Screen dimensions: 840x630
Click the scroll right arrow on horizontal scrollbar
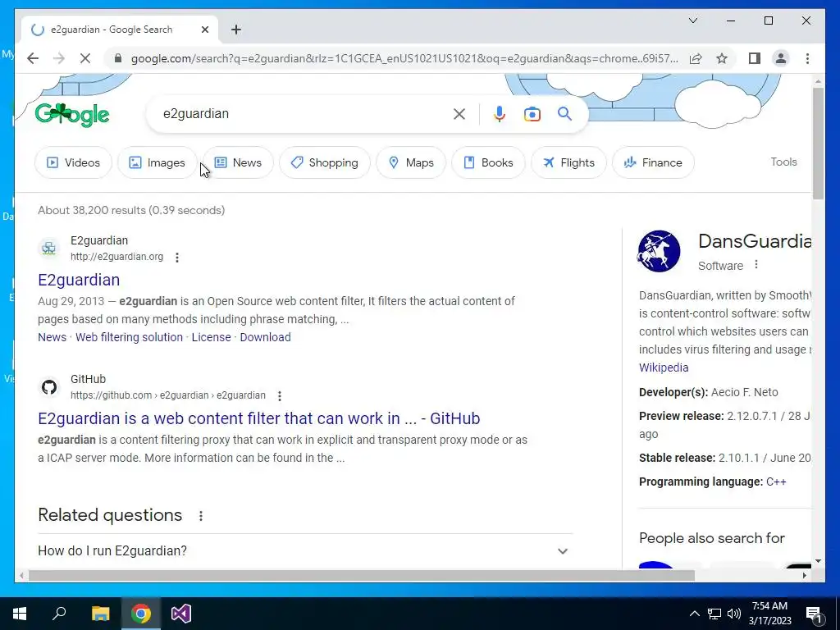click(804, 576)
